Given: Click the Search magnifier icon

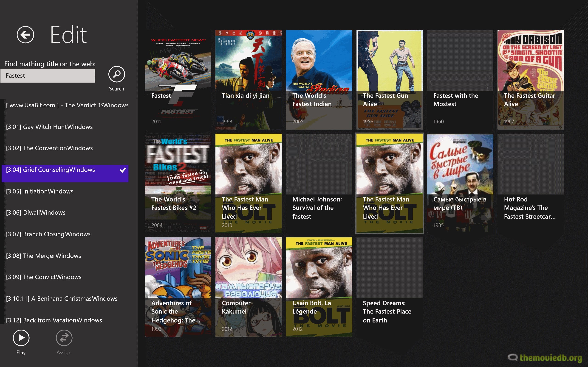Looking at the screenshot, I should coord(116,74).
